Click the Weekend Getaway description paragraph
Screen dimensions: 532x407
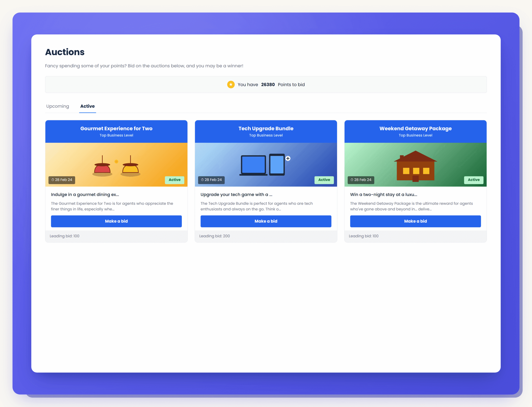(411, 206)
